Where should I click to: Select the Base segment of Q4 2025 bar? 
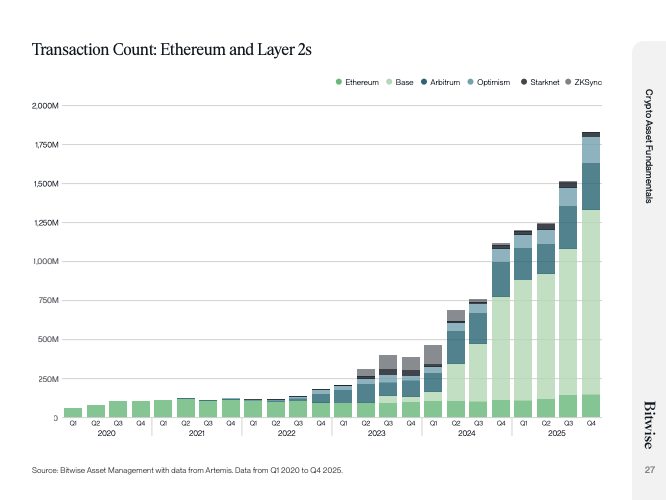[x=590, y=300]
